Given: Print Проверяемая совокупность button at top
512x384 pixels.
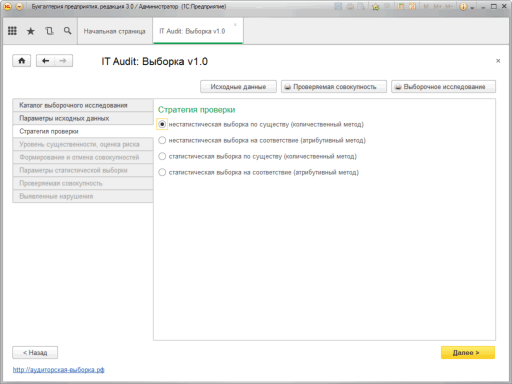Looking at the screenshot, I should [334, 87].
